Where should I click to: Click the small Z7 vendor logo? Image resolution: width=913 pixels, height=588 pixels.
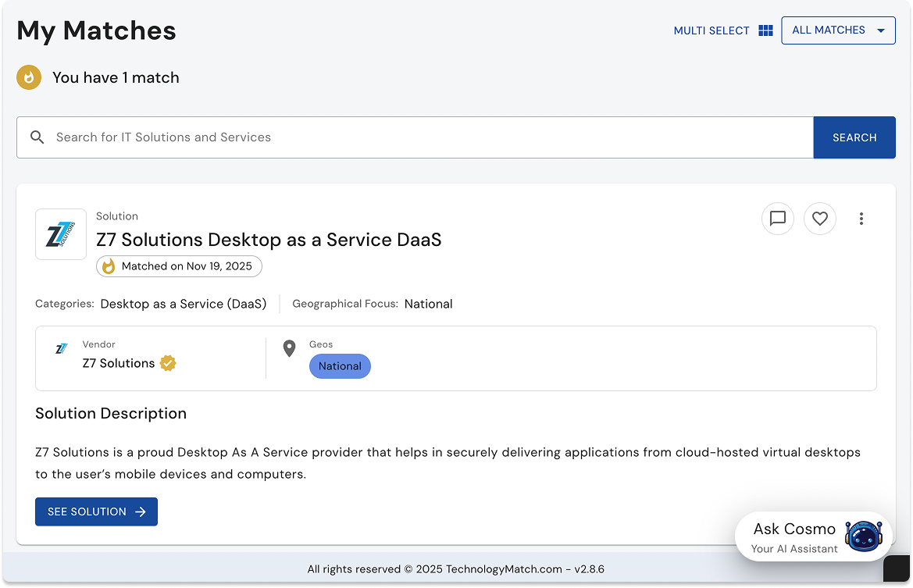pyautogui.click(x=61, y=349)
